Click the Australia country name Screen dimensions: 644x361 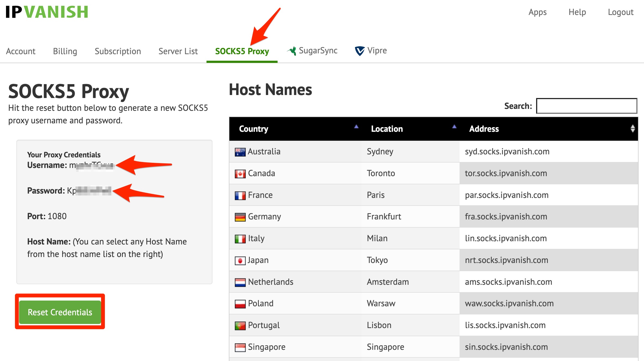tap(264, 151)
